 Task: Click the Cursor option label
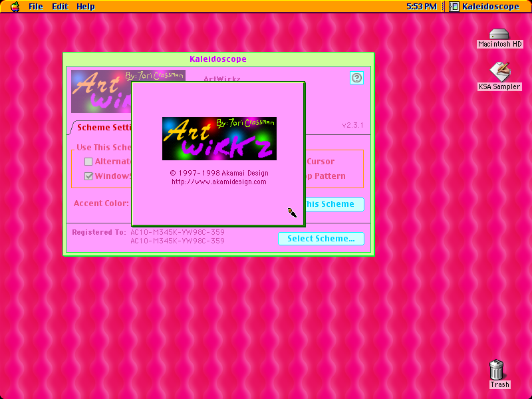click(321, 162)
